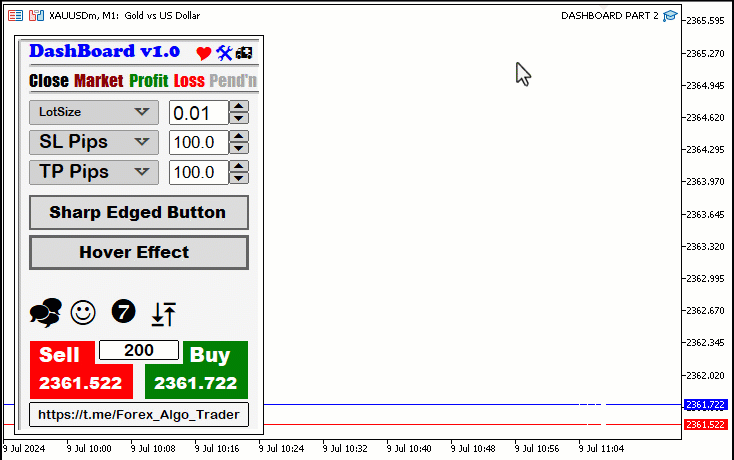Viewport: 734px width, 460px height.
Task: Decrease TP Pips with down arrow
Action: (239, 178)
